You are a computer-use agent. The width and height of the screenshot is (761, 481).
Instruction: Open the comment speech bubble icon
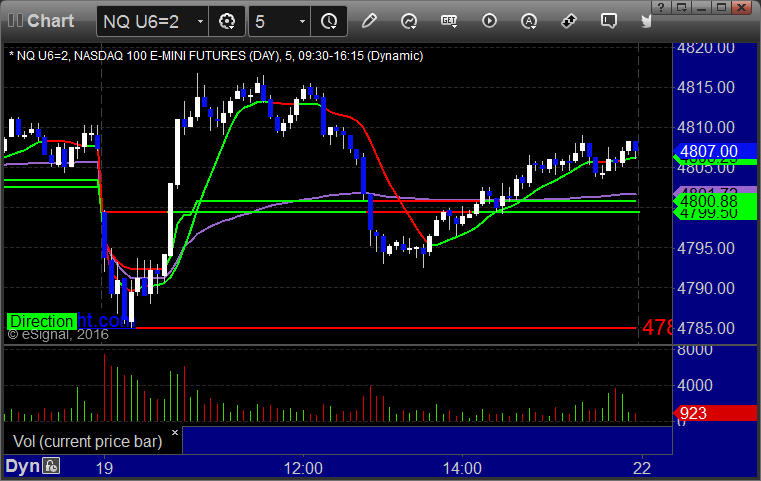609,21
